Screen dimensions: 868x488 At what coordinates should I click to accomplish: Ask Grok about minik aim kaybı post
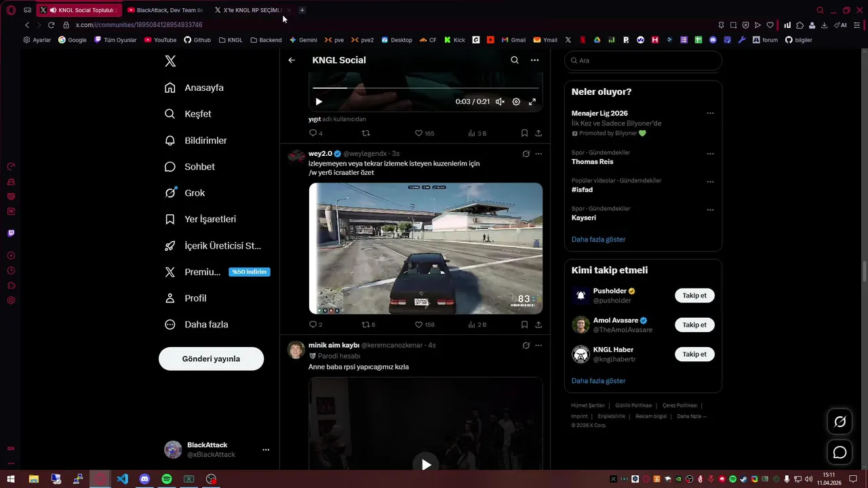[526, 345]
